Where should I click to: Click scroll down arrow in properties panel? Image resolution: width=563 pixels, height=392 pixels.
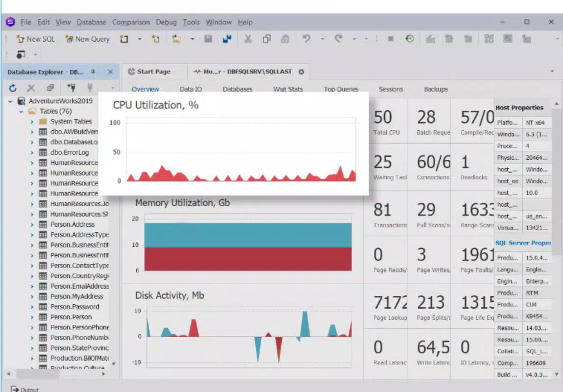pyautogui.click(x=557, y=374)
